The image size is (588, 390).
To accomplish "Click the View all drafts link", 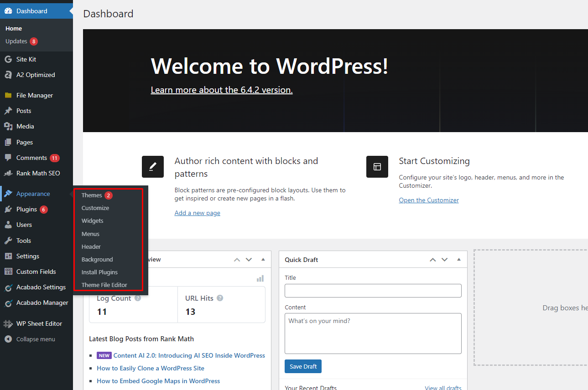I will 443,388.
